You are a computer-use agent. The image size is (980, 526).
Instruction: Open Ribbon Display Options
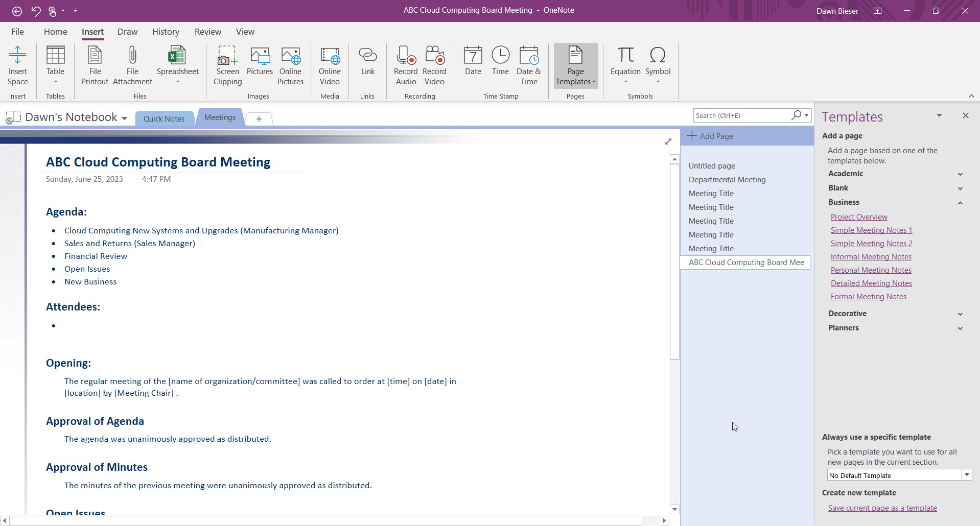[877, 11]
